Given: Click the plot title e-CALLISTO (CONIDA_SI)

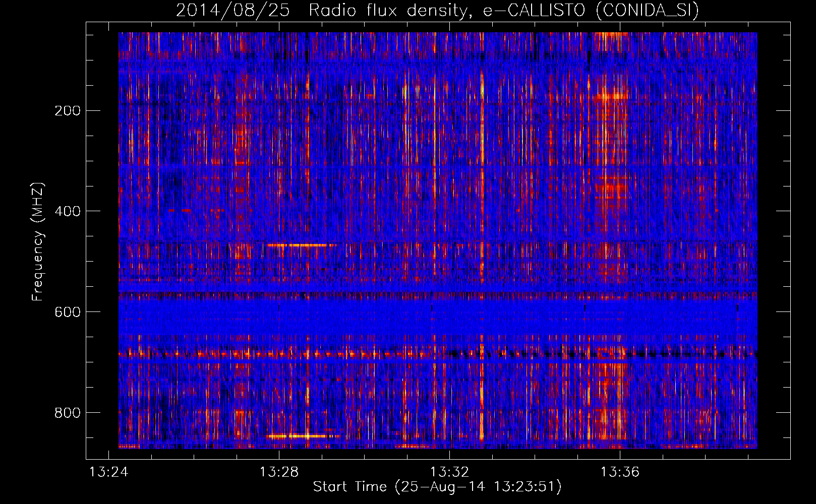Looking at the screenshot, I should 591,10.
